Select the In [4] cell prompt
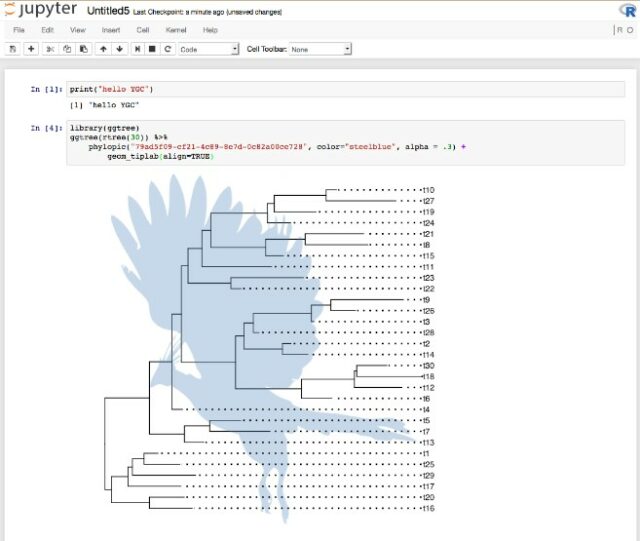 click(x=47, y=128)
